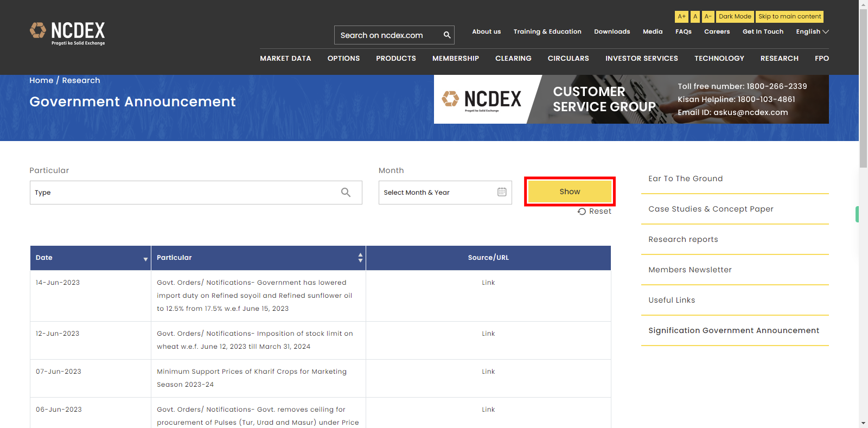Click the magnifier icon in Particular field
The height and width of the screenshot is (428, 868).
(346, 192)
